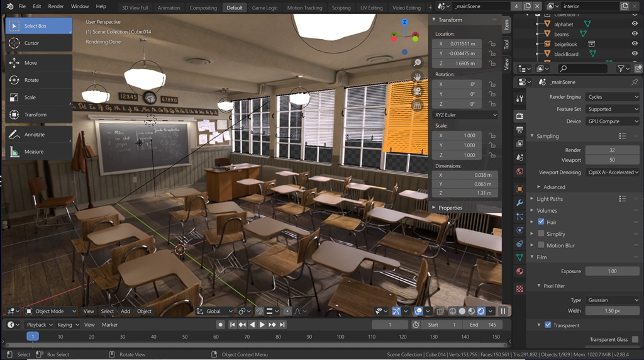
Task: Toggle camera view icon in viewport
Action: click(x=417, y=91)
